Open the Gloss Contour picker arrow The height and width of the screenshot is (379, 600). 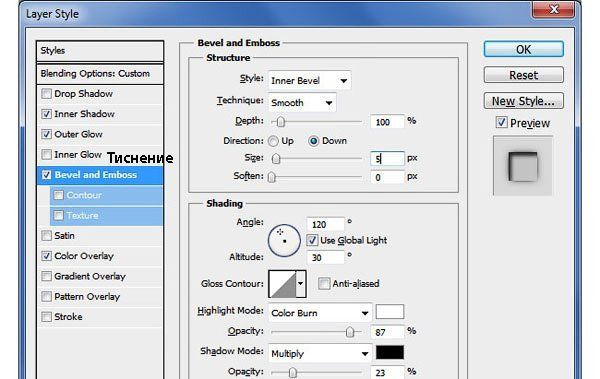click(301, 284)
